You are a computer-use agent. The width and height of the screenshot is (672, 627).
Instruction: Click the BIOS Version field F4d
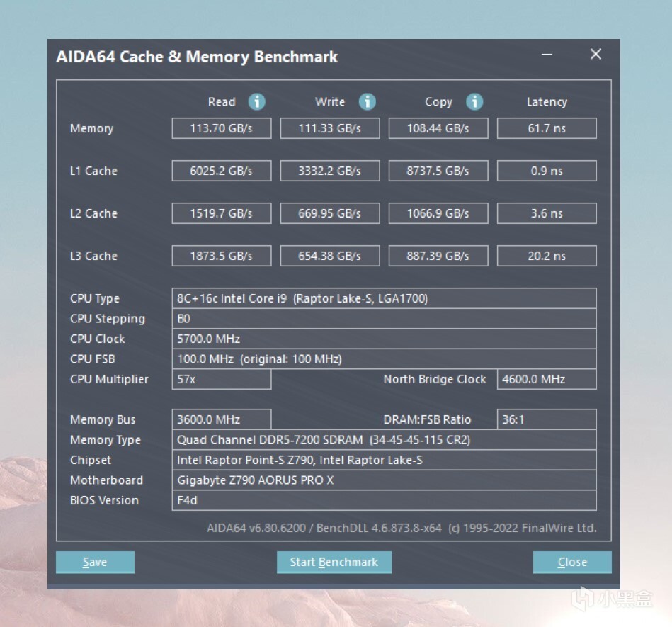384,500
